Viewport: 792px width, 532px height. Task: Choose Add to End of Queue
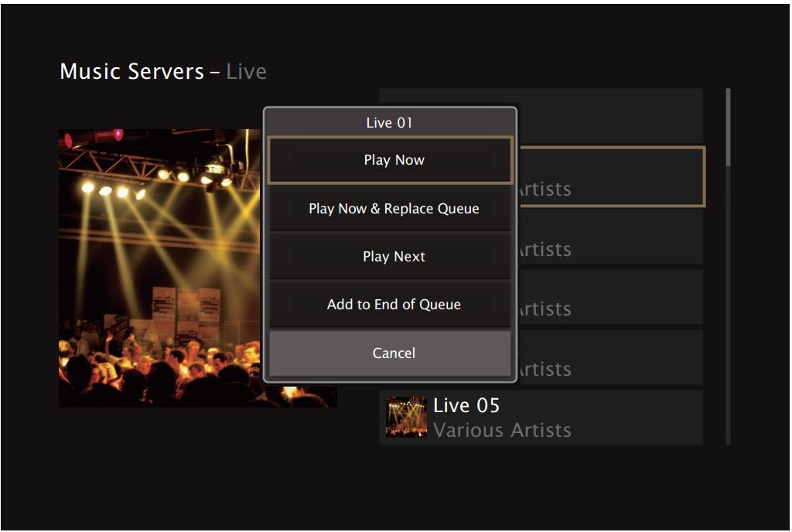pos(390,305)
